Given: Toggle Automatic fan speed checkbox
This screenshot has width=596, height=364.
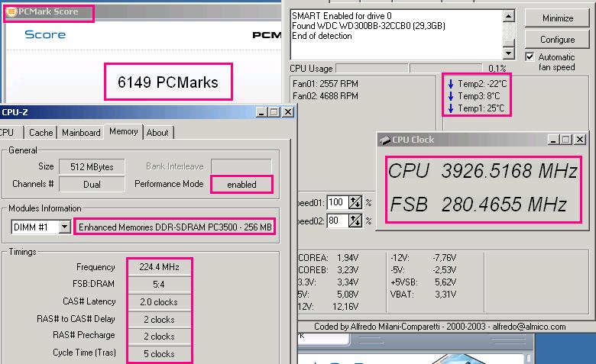Looking at the screenshot, I should pos(530,57).
